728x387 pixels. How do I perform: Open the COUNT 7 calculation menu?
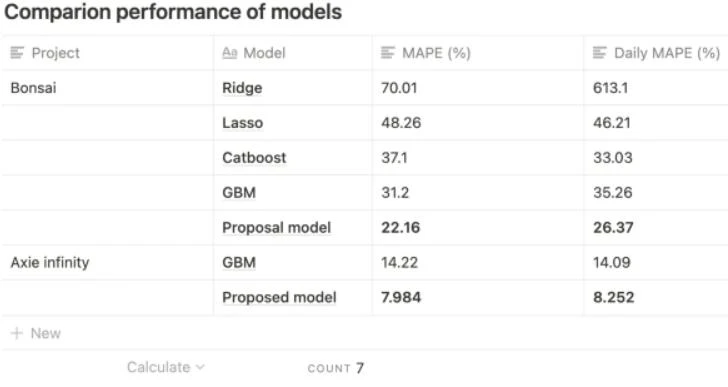(336, 368)
